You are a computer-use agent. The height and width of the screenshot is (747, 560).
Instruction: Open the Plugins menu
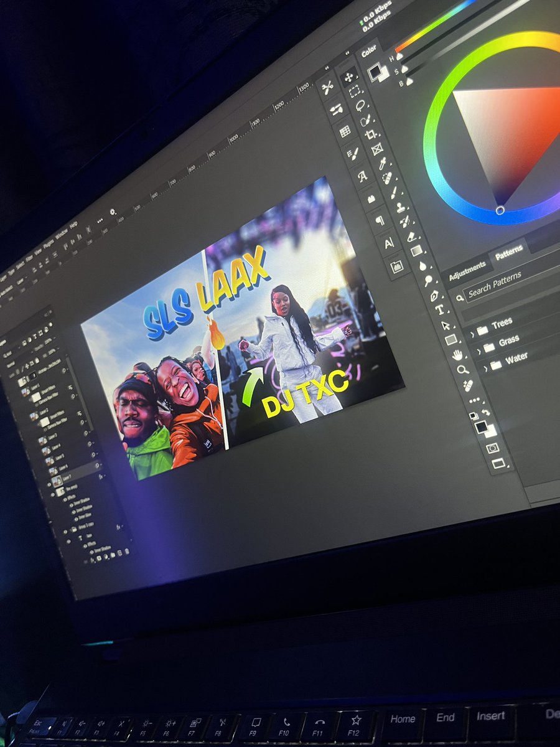pyautogui.click(x=49, y=244)
